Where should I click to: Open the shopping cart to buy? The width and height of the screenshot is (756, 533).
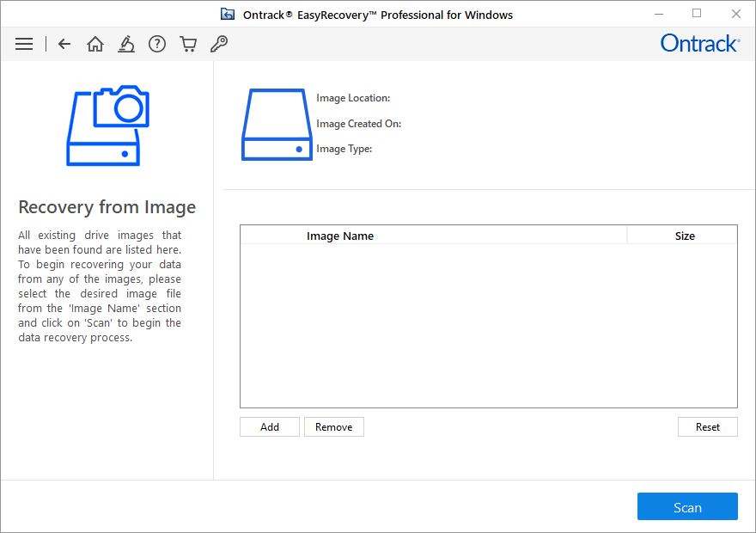point(188,44)
